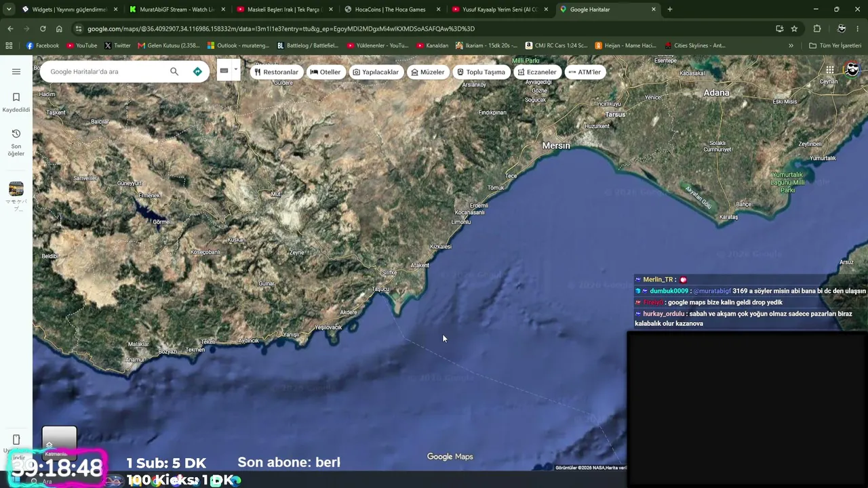Click the Google Haritalar'da ara search field

(105, 72)
